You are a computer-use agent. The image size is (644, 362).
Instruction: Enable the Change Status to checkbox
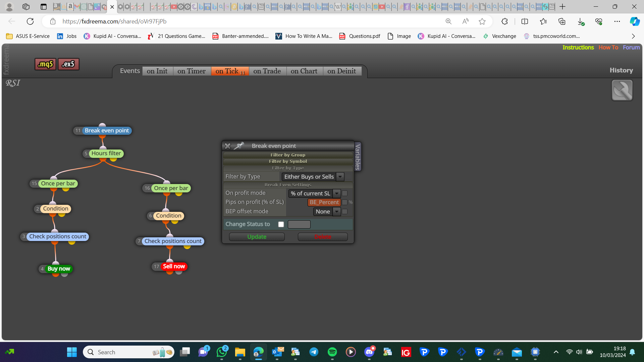[x=281, y=224]
